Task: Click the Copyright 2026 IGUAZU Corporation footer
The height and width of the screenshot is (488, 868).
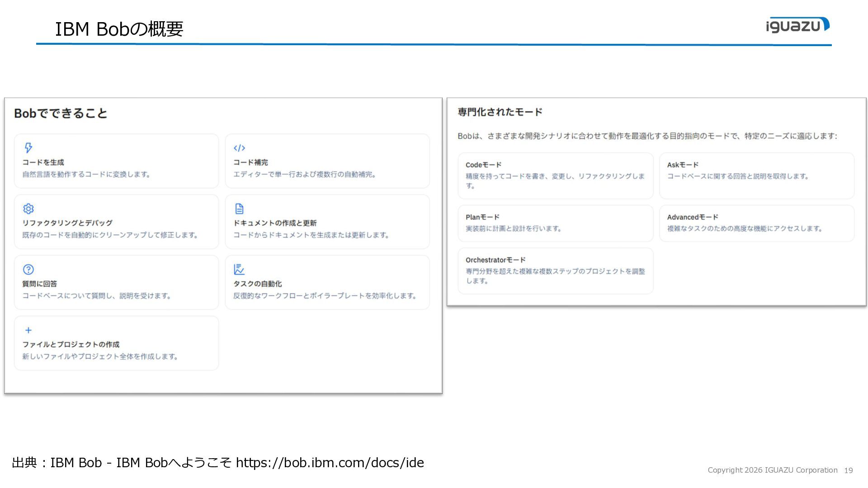Action: click(x=773, y=470)
